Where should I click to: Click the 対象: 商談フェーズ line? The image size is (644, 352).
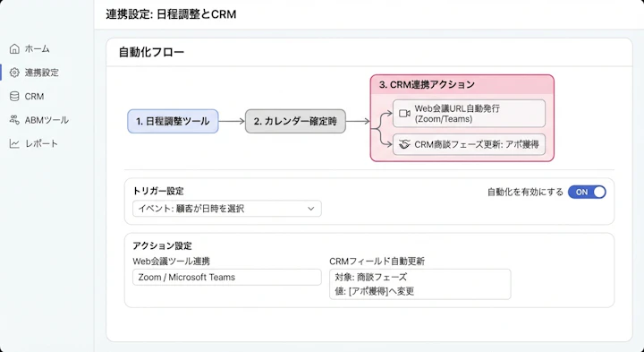click(371, 277)
